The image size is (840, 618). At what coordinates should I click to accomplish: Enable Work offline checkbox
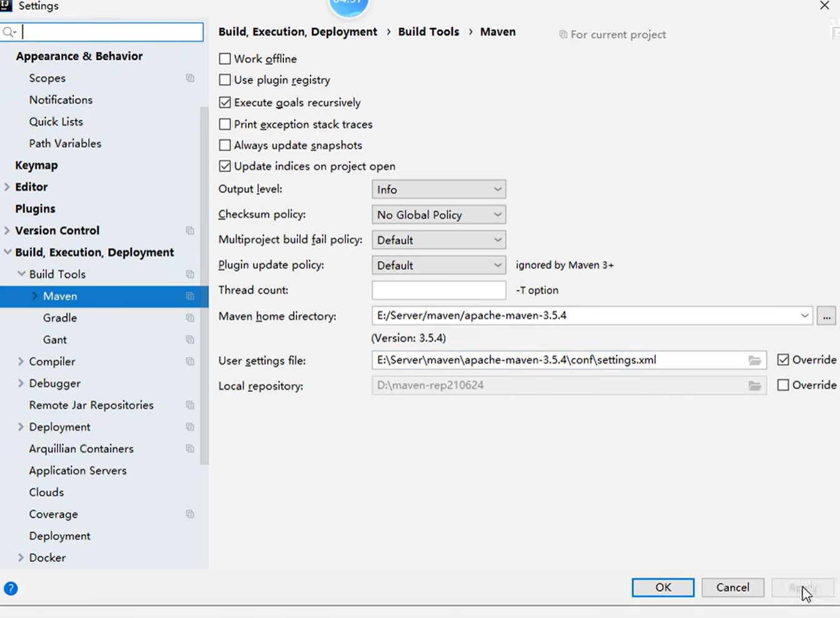(x=225, y=59)
